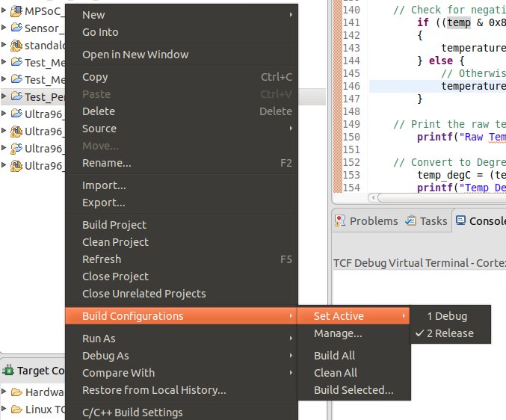Click the Set Active submenu entry
The width and height of the screenshot is (506, 420).
click(x=354, y=316)
